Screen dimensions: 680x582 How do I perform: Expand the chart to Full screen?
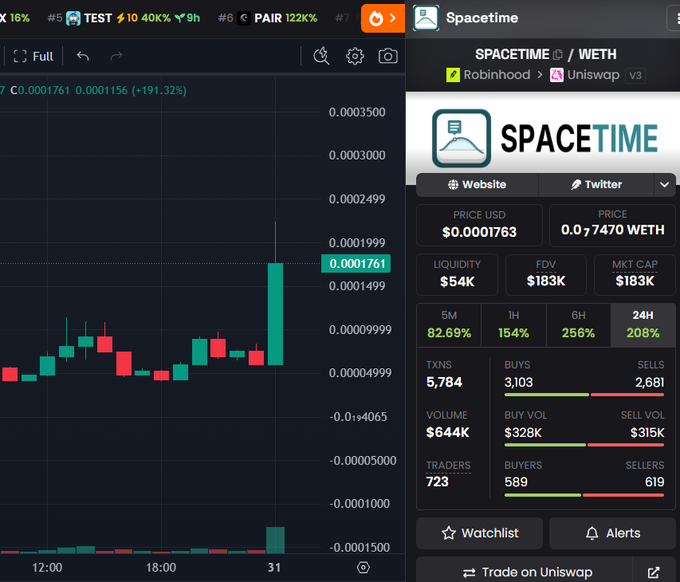[33, 56]
